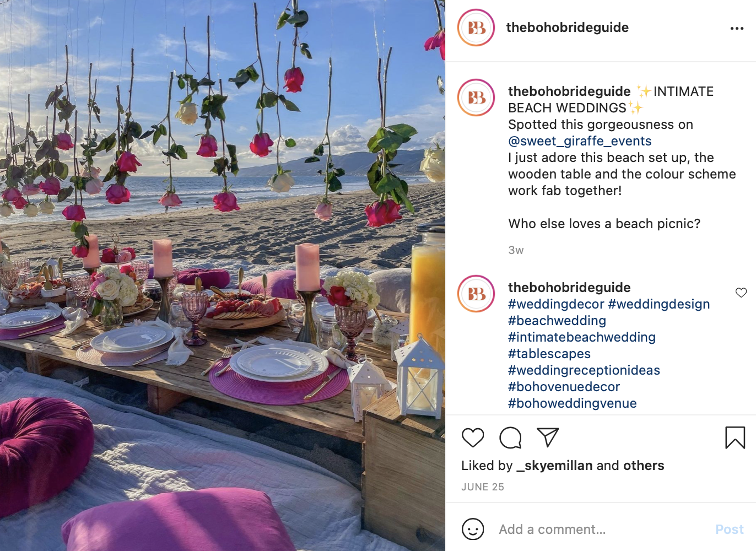The image size is (756, 551).
Task: Open the @sweet_giraffe_events mention link
Action: click(580, 141)
